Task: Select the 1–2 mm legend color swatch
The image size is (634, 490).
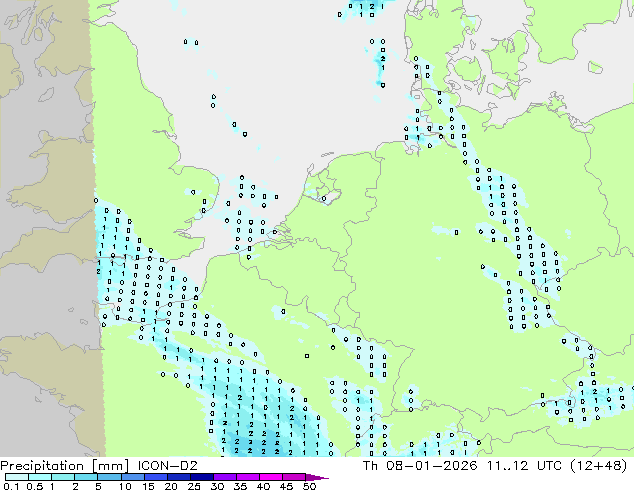Action: coord(63,477)
